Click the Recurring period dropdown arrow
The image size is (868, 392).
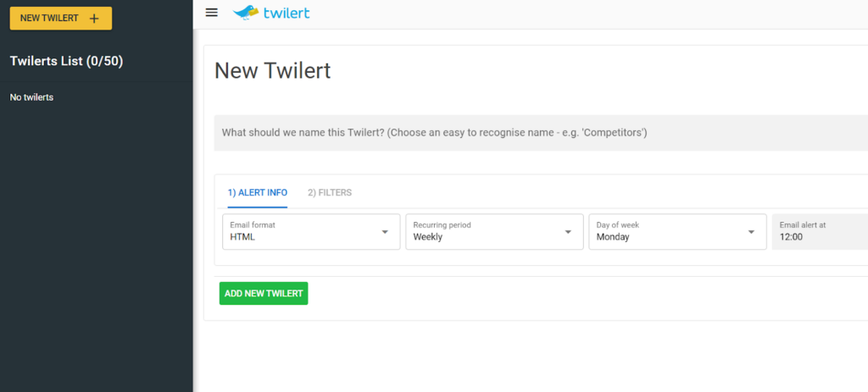point(568,232)
